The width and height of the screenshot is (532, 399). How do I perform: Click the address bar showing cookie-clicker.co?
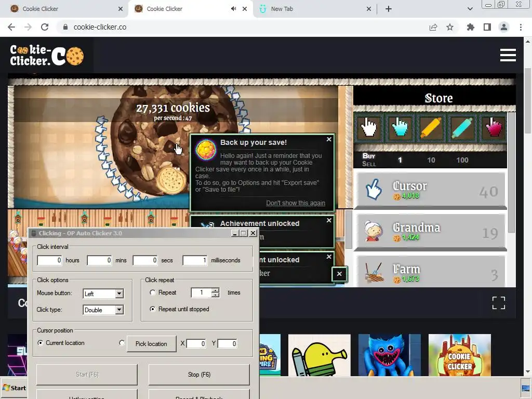click(x=244, y=27)
